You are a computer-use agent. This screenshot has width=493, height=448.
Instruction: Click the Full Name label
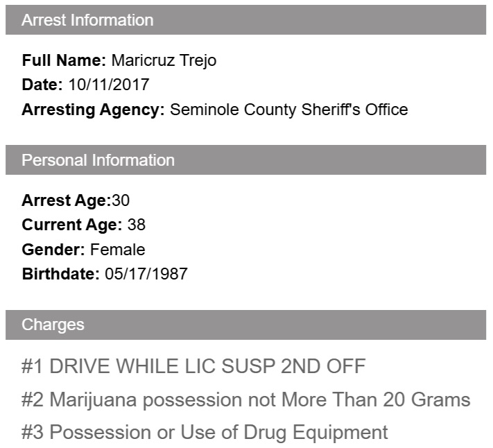(x=64, y=60)
